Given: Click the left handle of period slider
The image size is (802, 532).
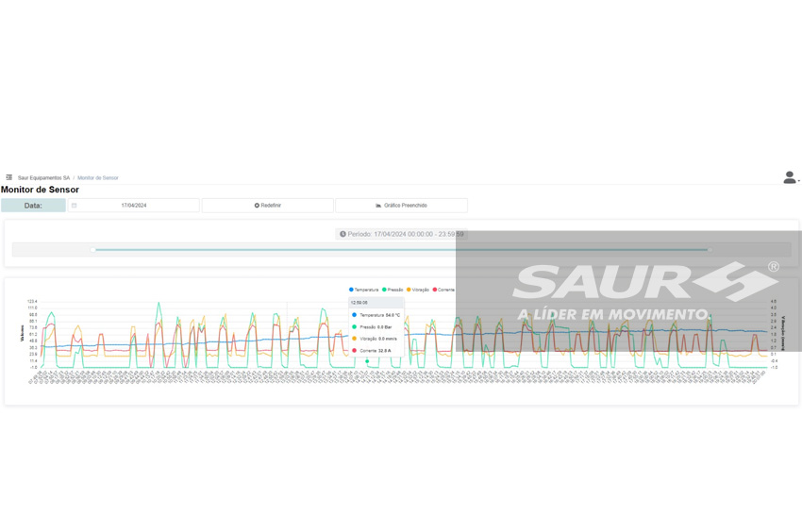Looking at the screenshot, I should (92, 250).
